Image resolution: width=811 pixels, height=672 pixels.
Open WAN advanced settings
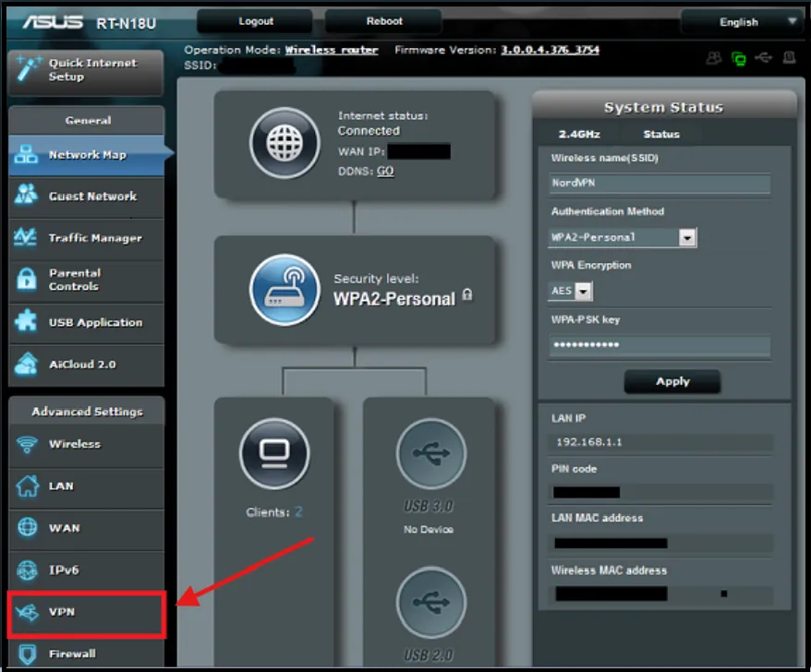point(87,528)
